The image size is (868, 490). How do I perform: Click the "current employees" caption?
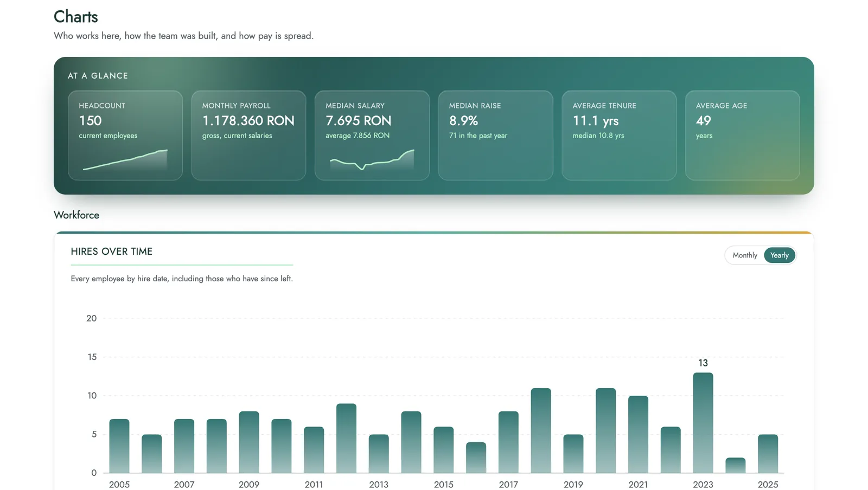click(x=108, y=136)
